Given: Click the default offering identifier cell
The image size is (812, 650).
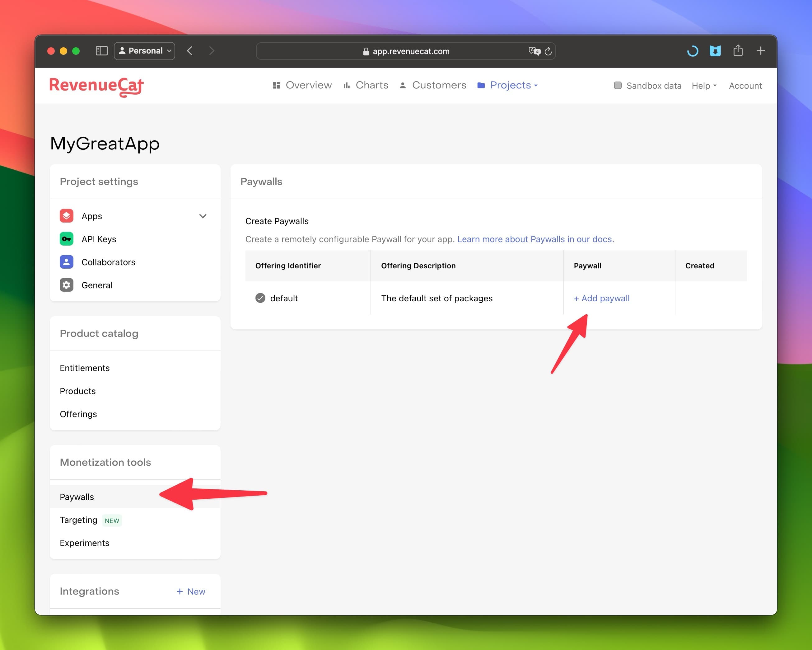Looking at the screenshot, I should [308, 298].
